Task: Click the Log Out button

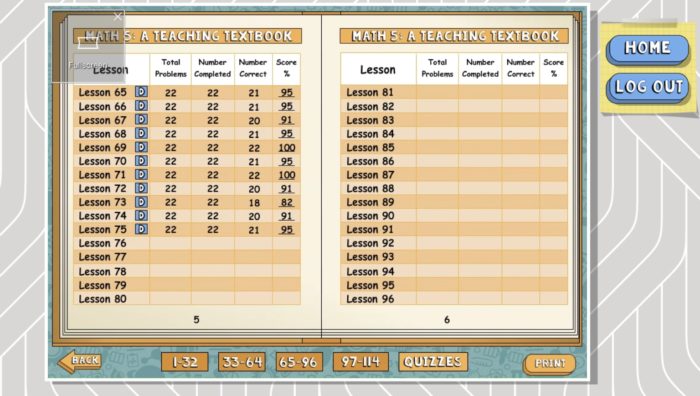Action: [x=647, y=88]
